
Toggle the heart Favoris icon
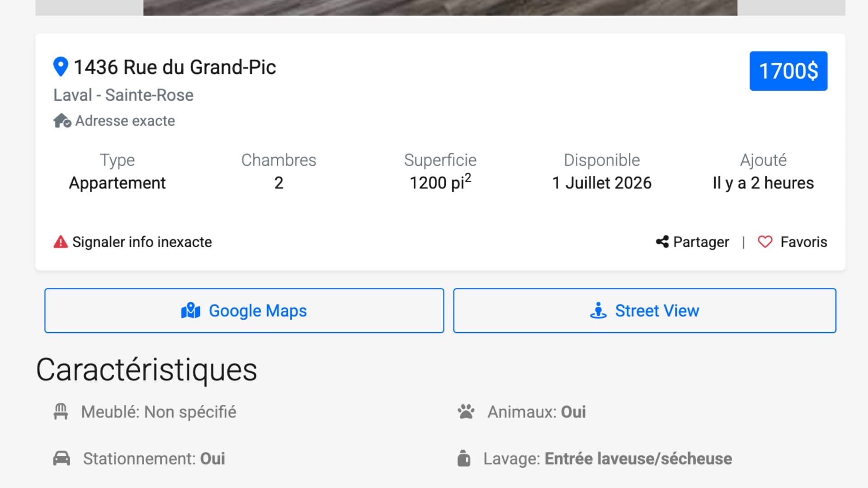coord(765,242)
